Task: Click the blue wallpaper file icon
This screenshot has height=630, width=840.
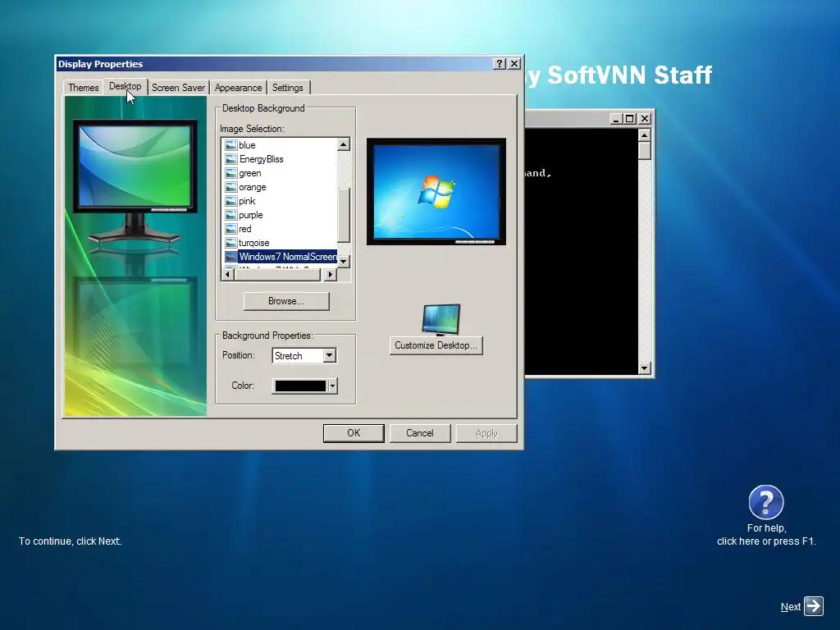Action: point(231,145)
